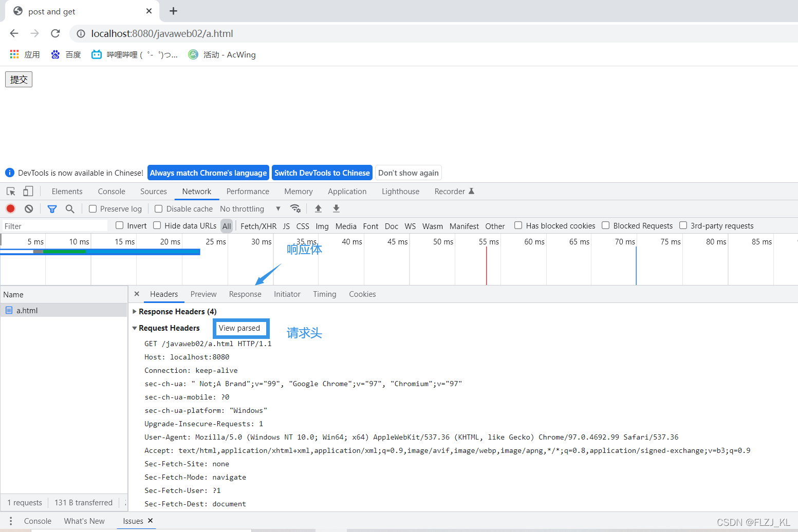Check the Invert filter checkbox
Screen dimensions: 798x532
tap(120, 225)
